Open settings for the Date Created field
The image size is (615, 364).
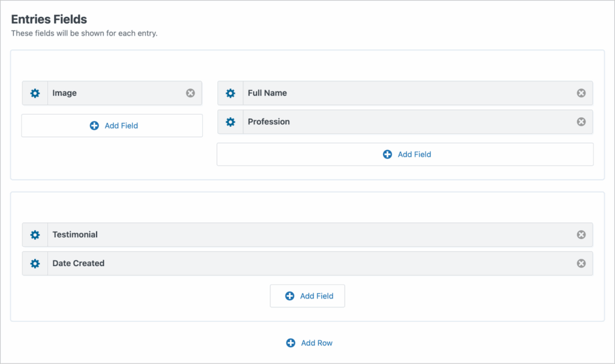[35, 264]
